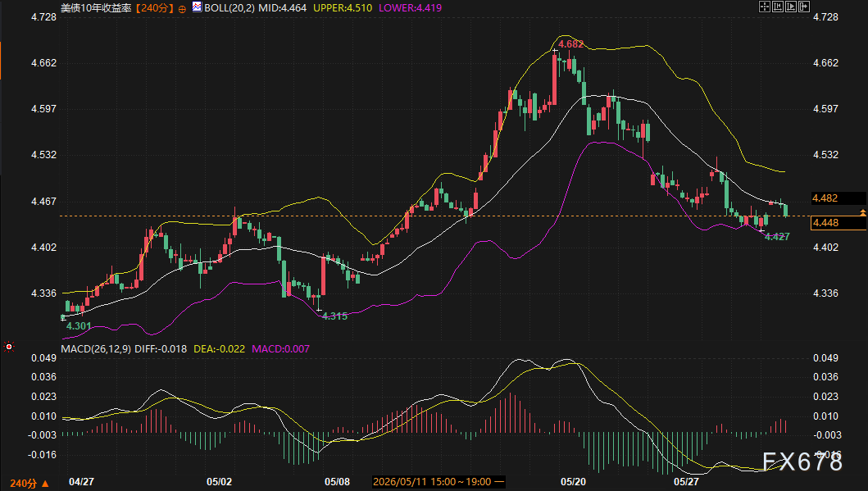
Task: Click the 美债10年收益率 chart title
Action: (97, 8)
